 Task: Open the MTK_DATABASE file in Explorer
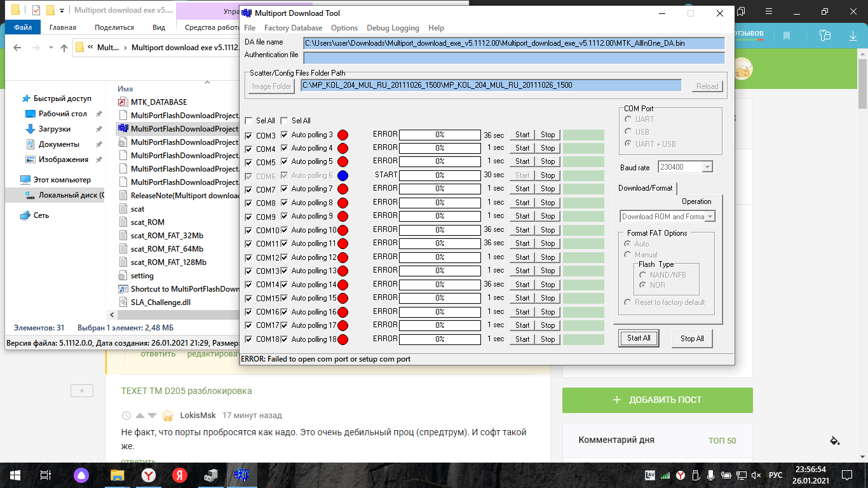click(x=159, y=102)
